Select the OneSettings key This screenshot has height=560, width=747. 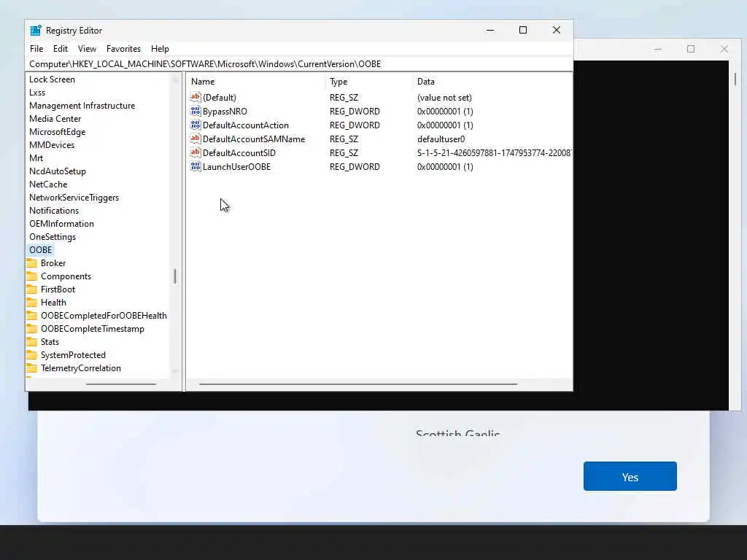click(53, 237)
